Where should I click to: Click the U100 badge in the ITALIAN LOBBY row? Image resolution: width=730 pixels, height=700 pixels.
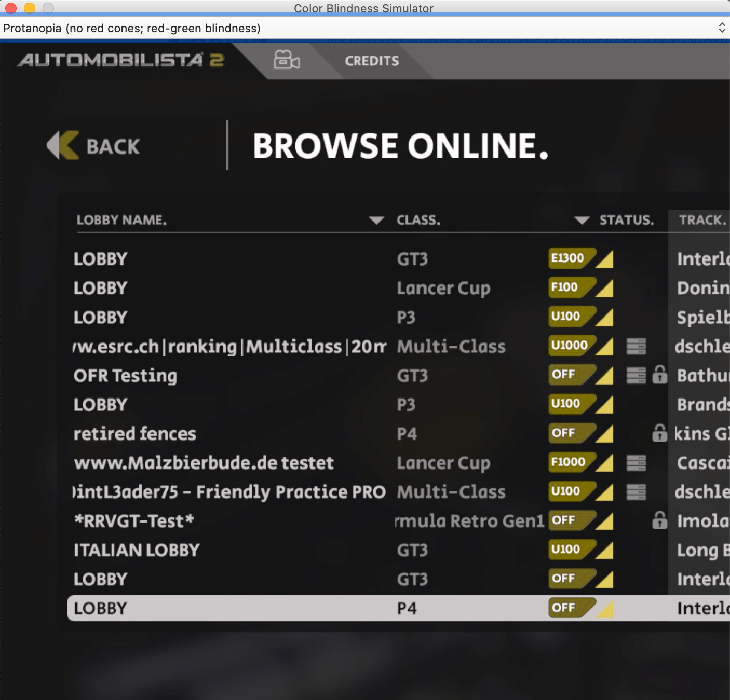(x=571, y=548)
